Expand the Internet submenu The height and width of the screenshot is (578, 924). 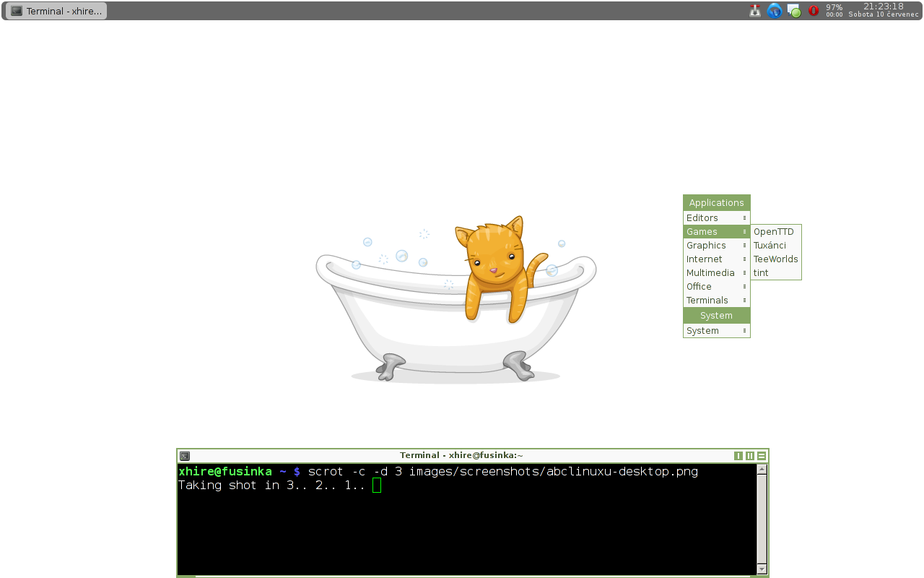[x=717, y=259]
